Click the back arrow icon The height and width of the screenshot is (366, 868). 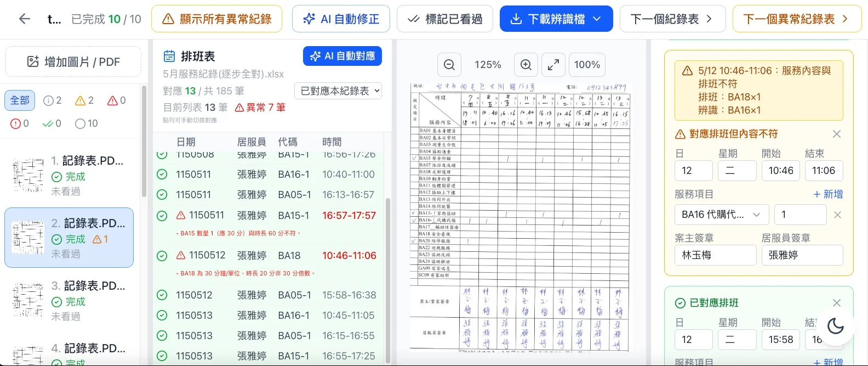point(24,19)
